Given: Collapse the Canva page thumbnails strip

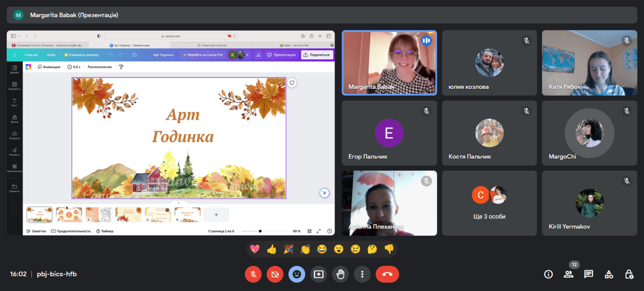Looking at the screenshot, I should [x=179, y=203].
